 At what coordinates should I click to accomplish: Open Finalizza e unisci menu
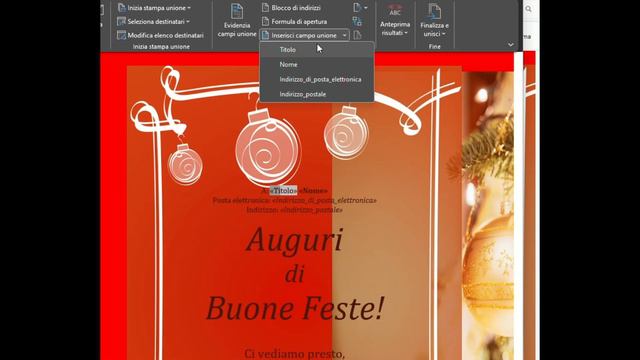[434, 21]
